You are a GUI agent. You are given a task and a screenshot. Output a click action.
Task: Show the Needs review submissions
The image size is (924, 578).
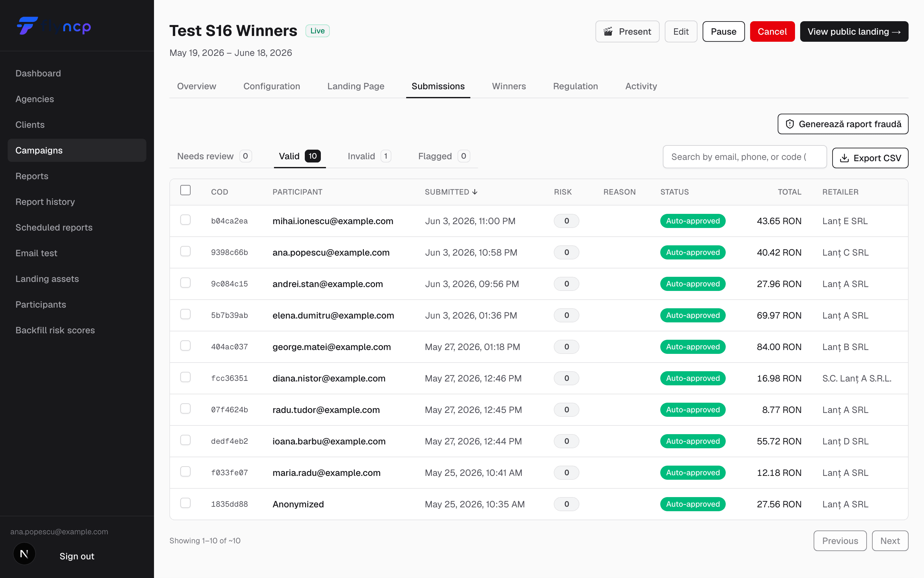click(214, 156)
